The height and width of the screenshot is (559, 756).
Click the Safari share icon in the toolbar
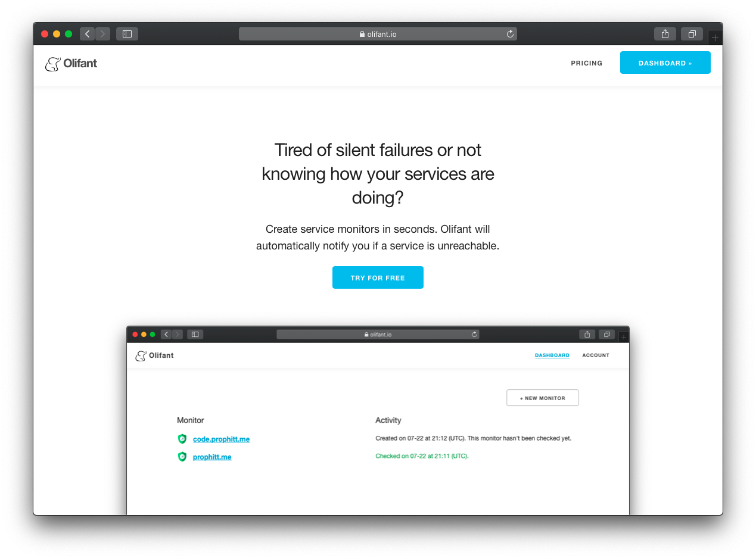(x=665, y=34)
